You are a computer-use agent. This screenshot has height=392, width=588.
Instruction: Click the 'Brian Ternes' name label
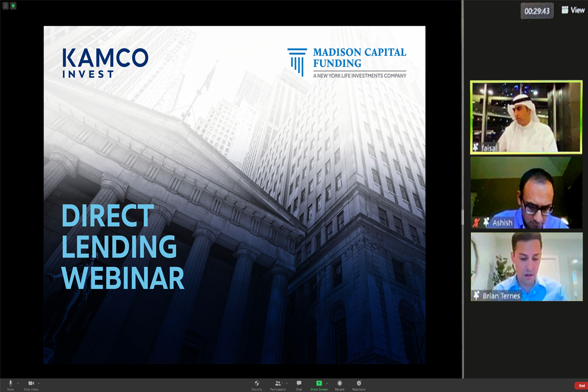[x=501, y=296]
